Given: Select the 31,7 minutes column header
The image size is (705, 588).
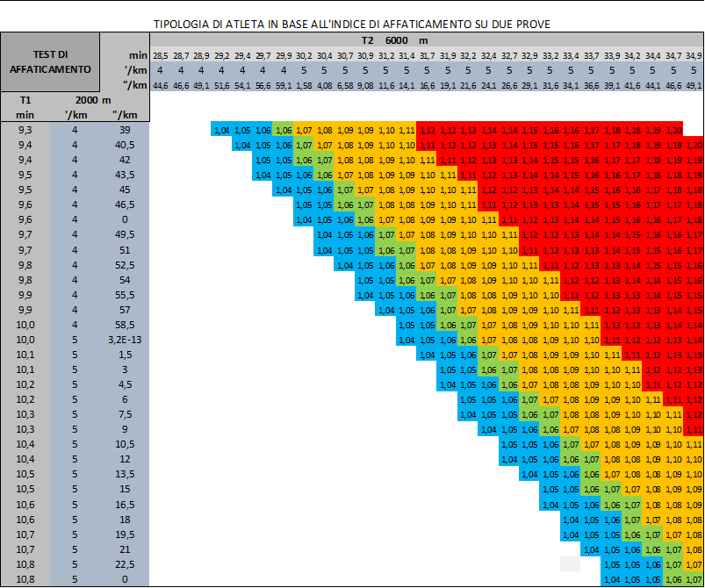Looking at the screenshot, I should tap(428, 56).
